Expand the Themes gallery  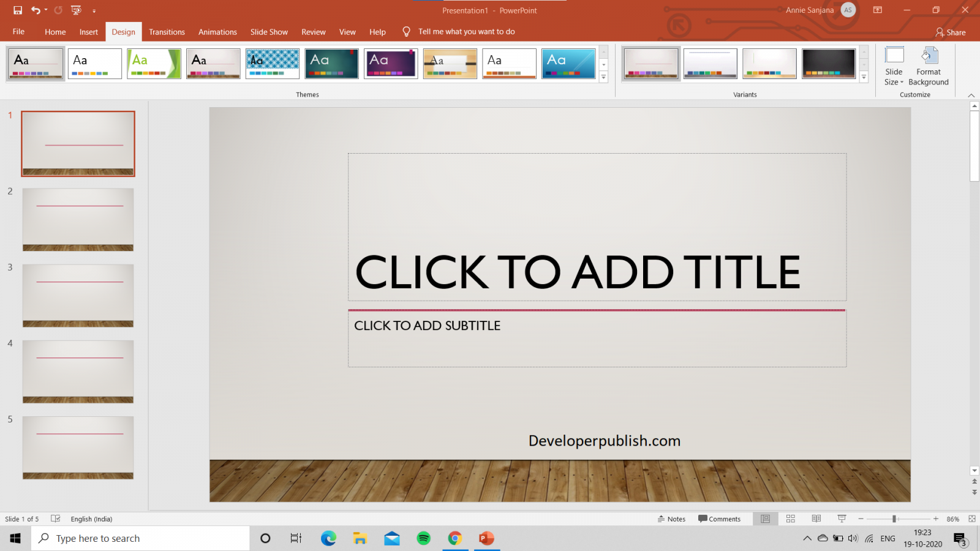(x=605, y=77)
